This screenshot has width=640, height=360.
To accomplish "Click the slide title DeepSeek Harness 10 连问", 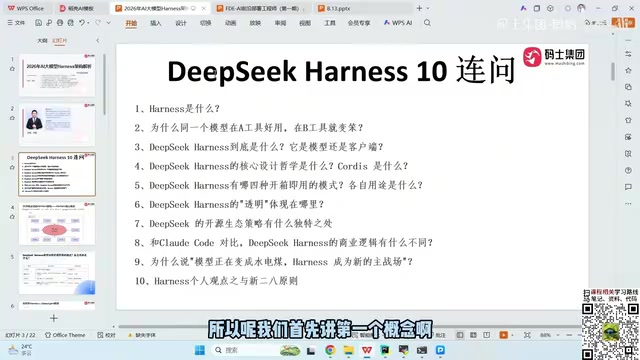I will [341, 71].
